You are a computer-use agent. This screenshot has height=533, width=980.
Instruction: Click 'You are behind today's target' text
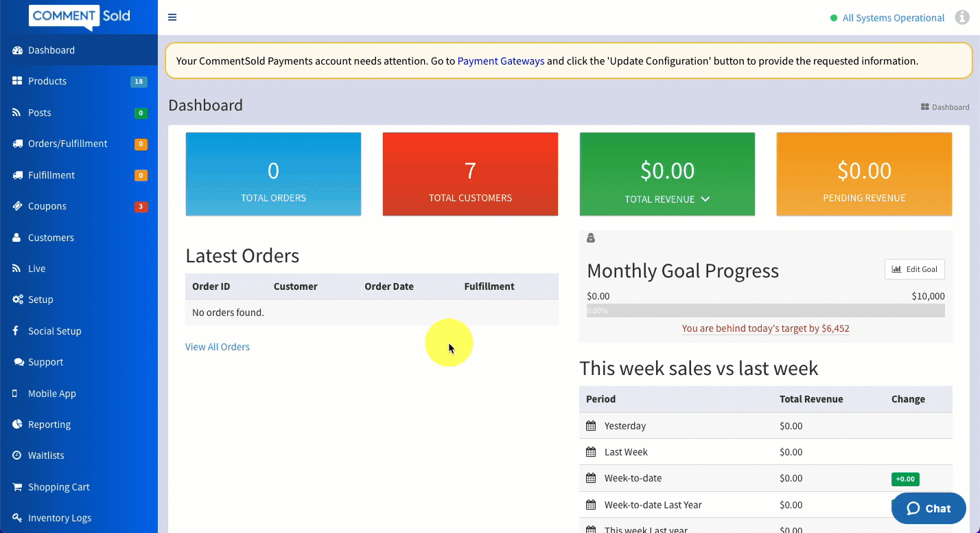tap(766, 329)
